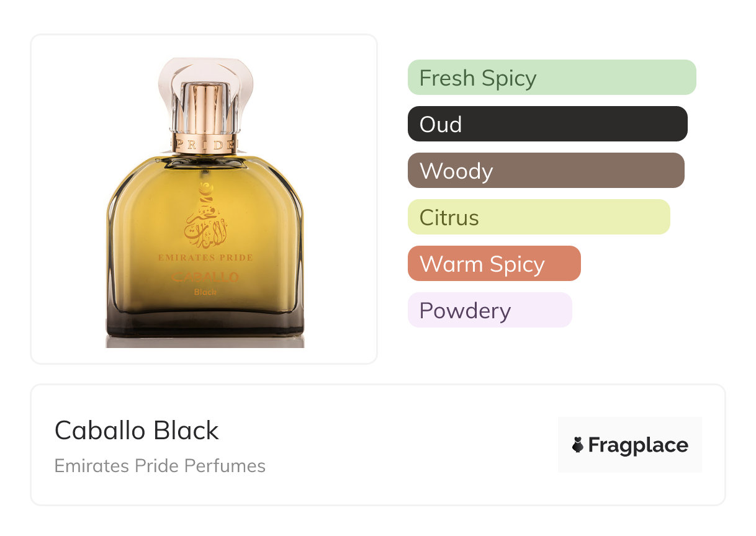Click the perfume bottle product image
Image resolution: width=756 pixels, height=536 pixels.
coord(204,205)
